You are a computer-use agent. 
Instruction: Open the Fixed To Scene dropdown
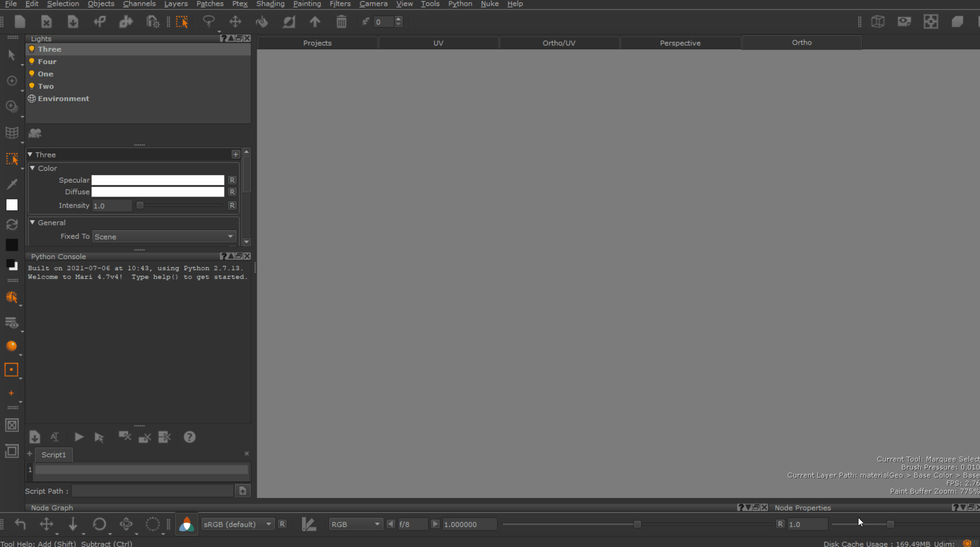tap(164, 236)
